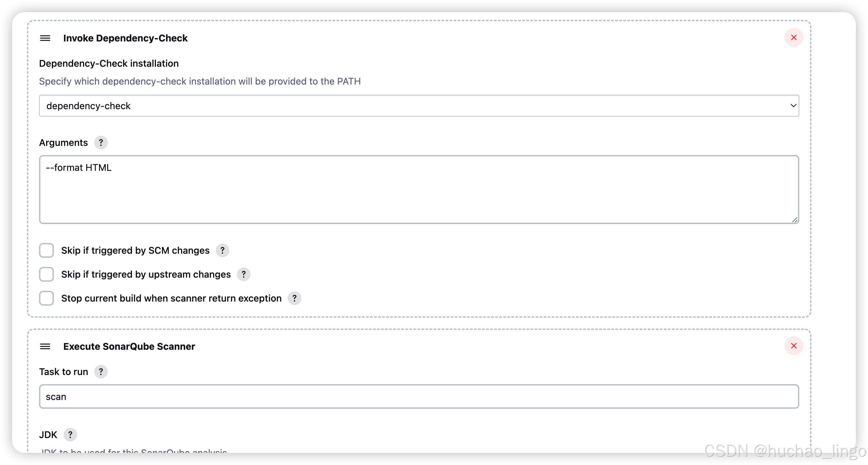
Task: Enable Skip if triggered by upstream changes
Action: coord(46,274)
